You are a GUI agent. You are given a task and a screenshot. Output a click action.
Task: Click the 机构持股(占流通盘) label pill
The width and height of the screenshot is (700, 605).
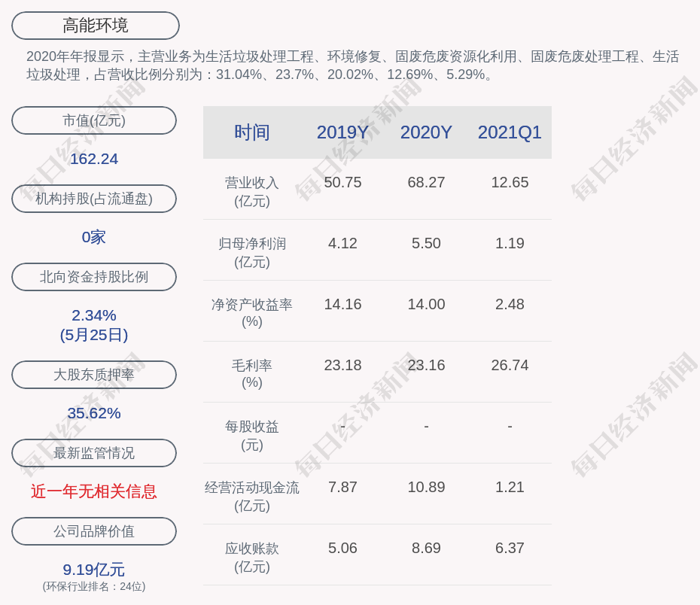94,199
